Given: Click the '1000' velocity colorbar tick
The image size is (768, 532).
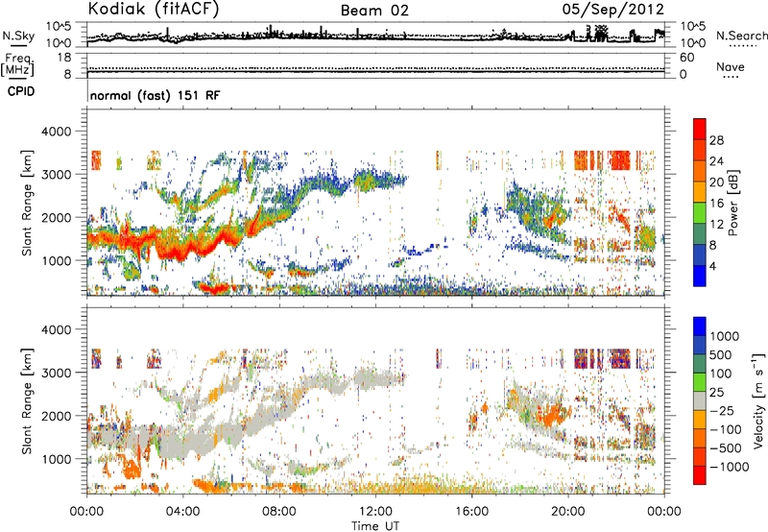Looking at the screenshot, I should (x=725, y=336).
